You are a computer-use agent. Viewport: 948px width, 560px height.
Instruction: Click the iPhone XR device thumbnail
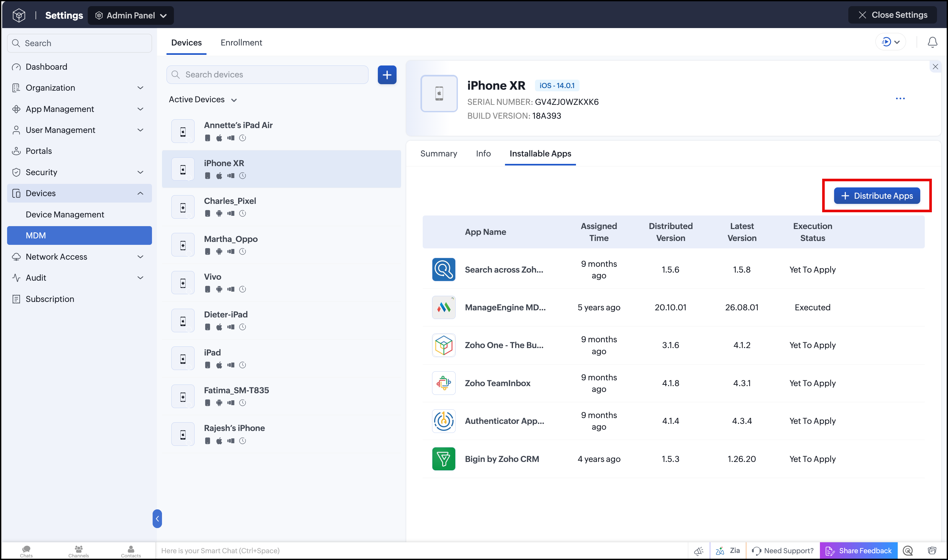click(x=439, y=94)
